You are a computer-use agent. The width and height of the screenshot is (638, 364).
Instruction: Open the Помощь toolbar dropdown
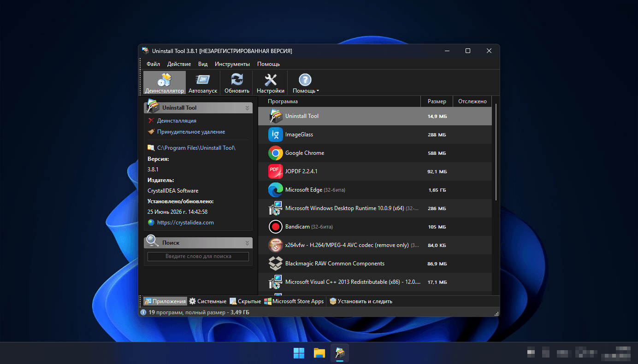click(306, 83)
